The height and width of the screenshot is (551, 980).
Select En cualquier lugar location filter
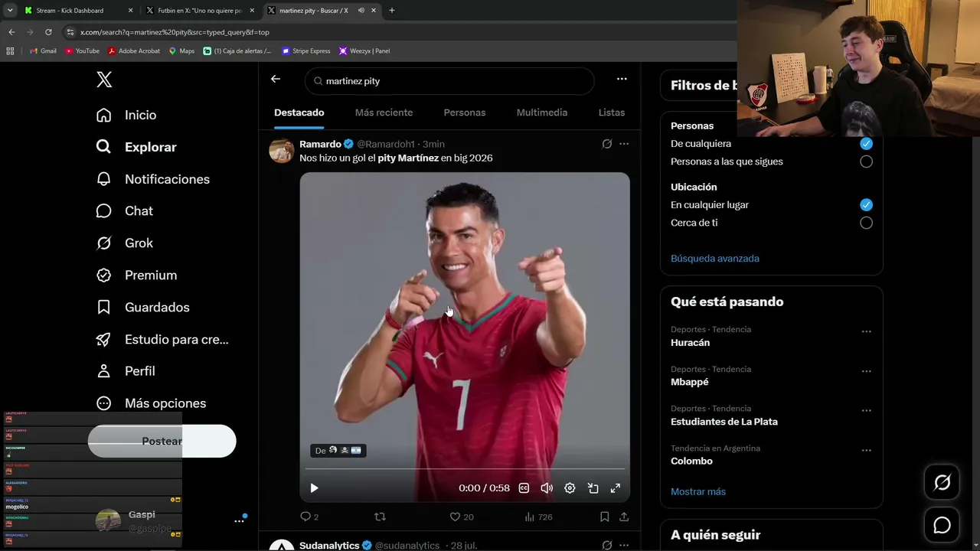[866, 205]
